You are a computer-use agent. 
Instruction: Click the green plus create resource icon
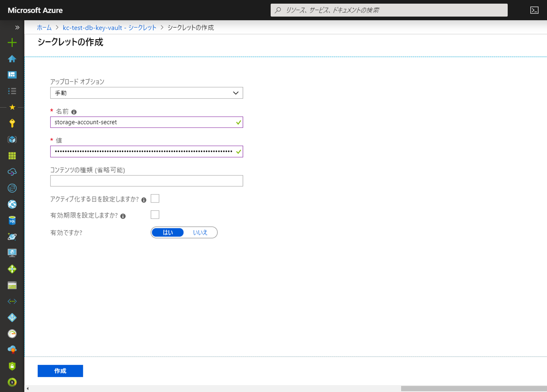tap(12, 42)
